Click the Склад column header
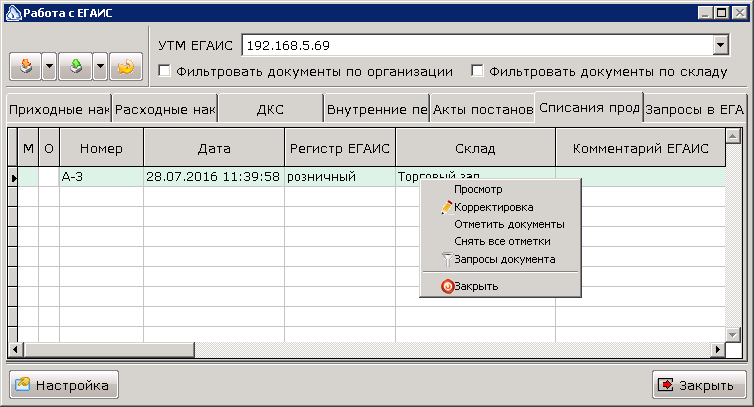Viewport: 754px width, 407px height. click(475, 149)
